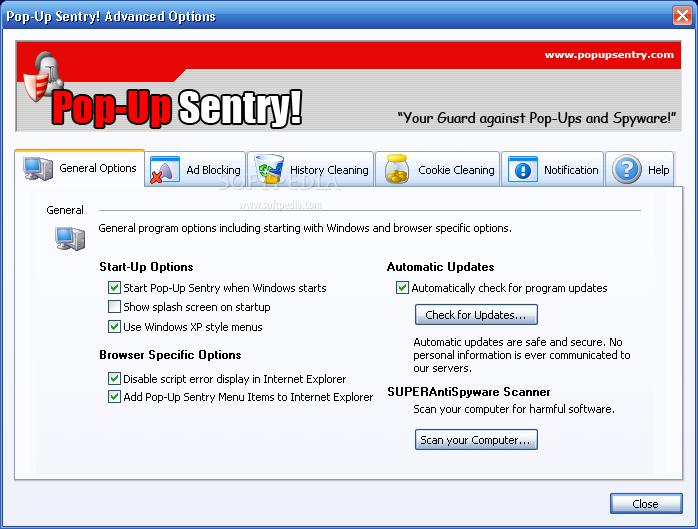Click the Browser Specific Options heading

click(170, 354)
